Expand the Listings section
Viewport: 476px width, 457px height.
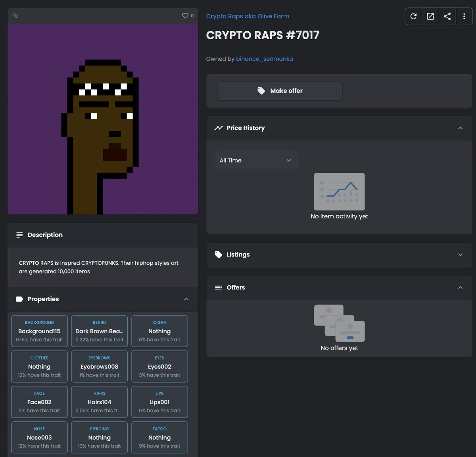point(460,254)
